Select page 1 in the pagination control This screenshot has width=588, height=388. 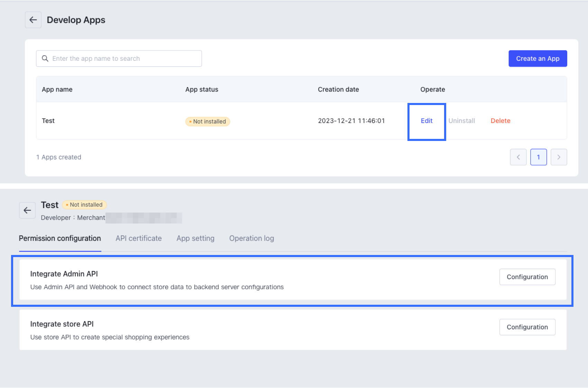(x=539, y=157)
